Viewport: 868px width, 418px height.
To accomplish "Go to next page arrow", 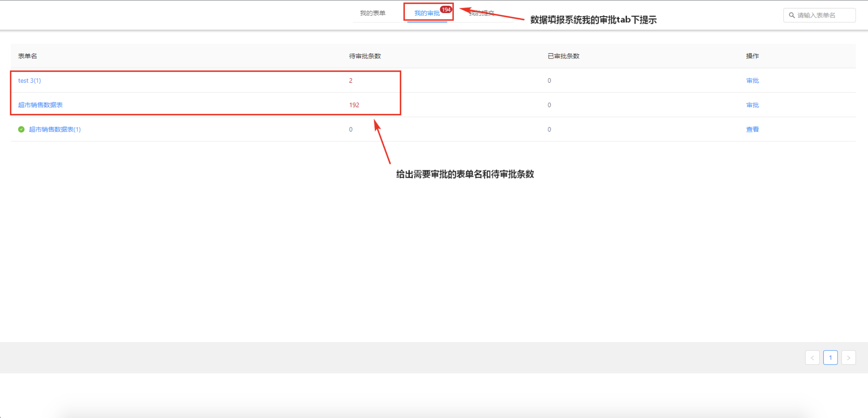I will pos(848,358).
